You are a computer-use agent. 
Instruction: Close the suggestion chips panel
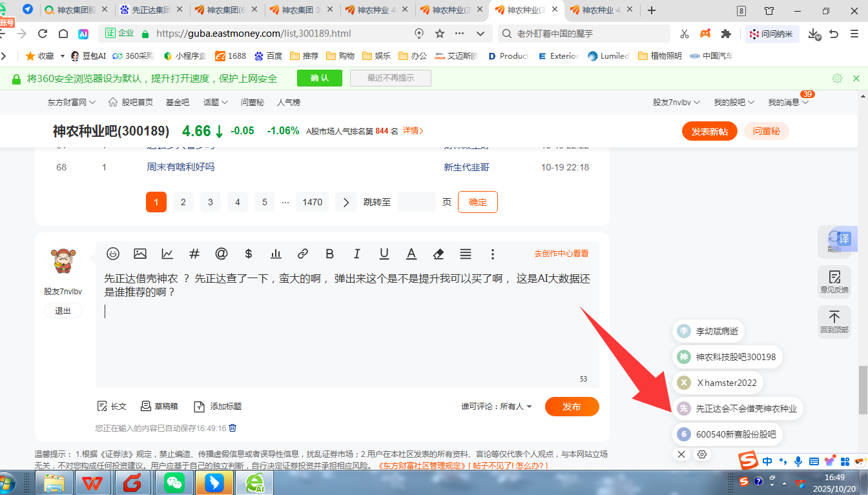[681, 454]
